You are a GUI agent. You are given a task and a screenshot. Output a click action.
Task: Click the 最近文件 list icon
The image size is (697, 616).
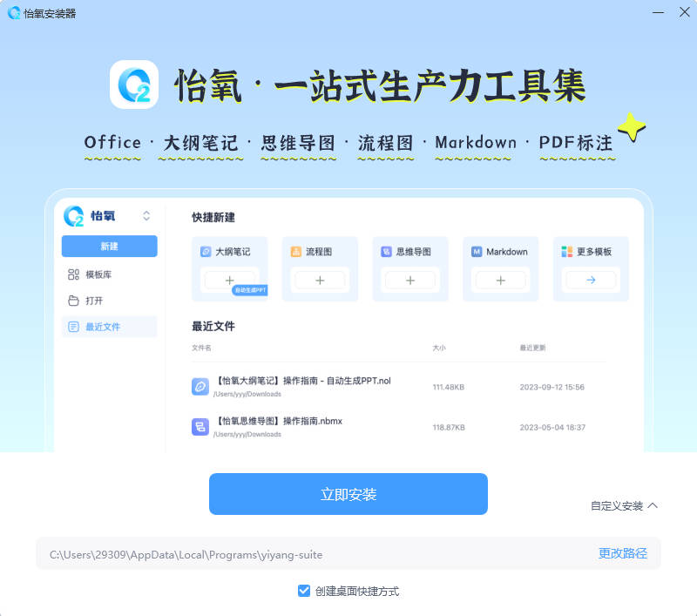pyautogui.click(x=73, y=327)
